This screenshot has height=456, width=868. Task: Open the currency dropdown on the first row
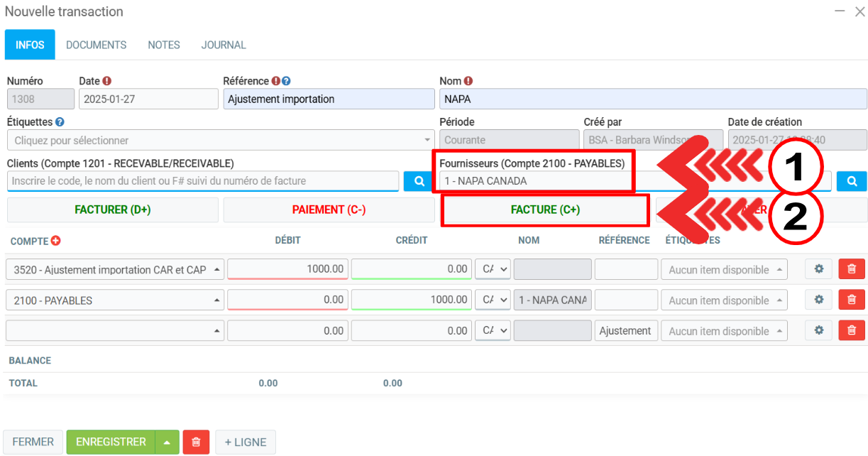coord(493,269)
